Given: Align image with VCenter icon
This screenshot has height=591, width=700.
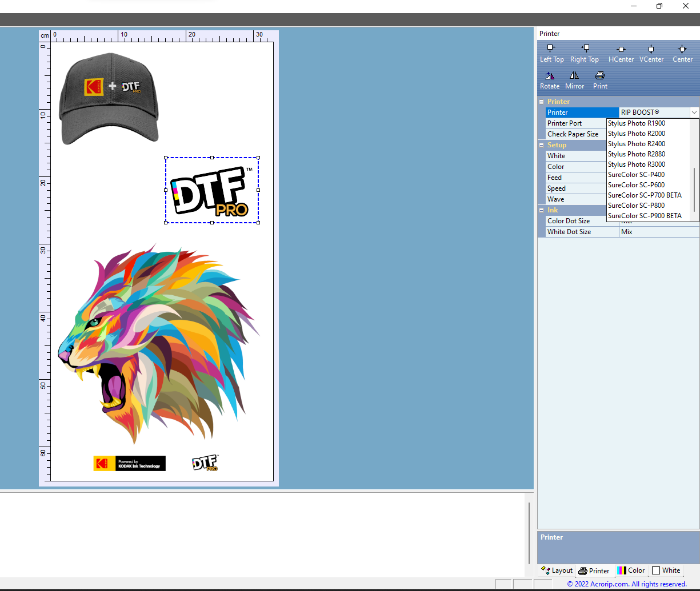Looking at the screenshot, I should point(651,49).
